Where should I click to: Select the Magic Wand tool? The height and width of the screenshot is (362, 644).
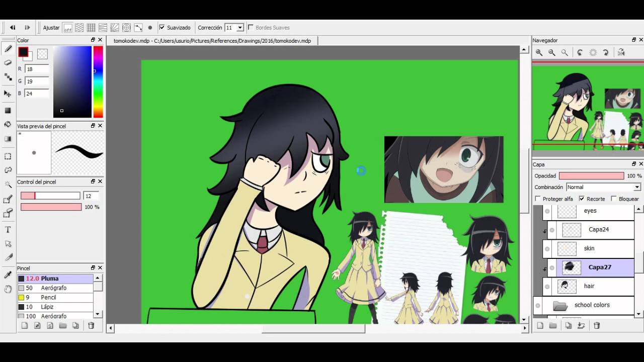click(8, 185)
